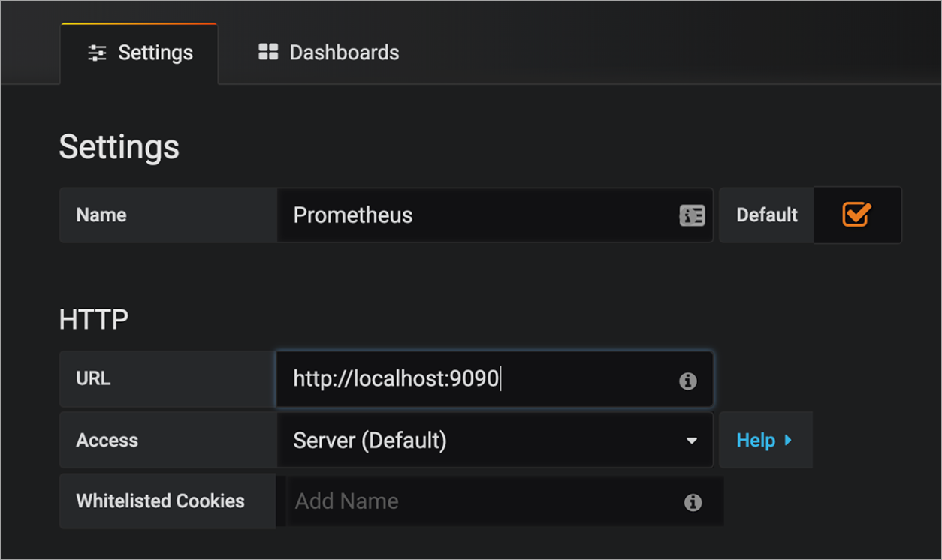Click the Whitelisted Cookies label
This screenshot has width=942, height=560.
(160, 501)
